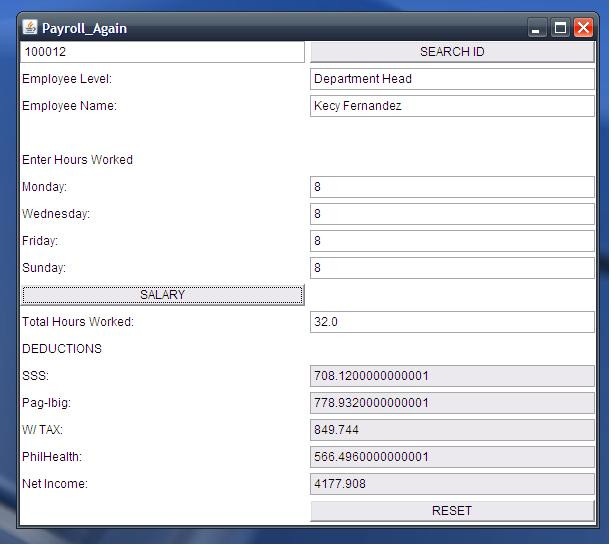Image resolution: width=611 pixels, height=546 pixels.
Task: Focus the employee ID field showing 100012
Action: tap(162, 52)
